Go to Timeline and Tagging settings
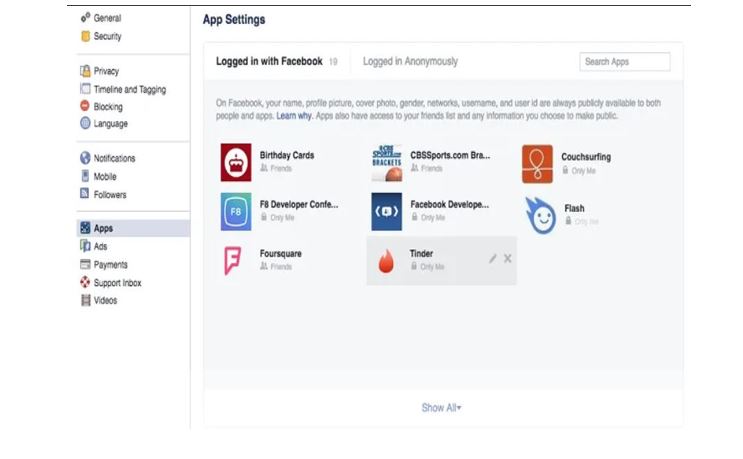The image size is (743, 459). pyautogui.click(x=129, y=89)
